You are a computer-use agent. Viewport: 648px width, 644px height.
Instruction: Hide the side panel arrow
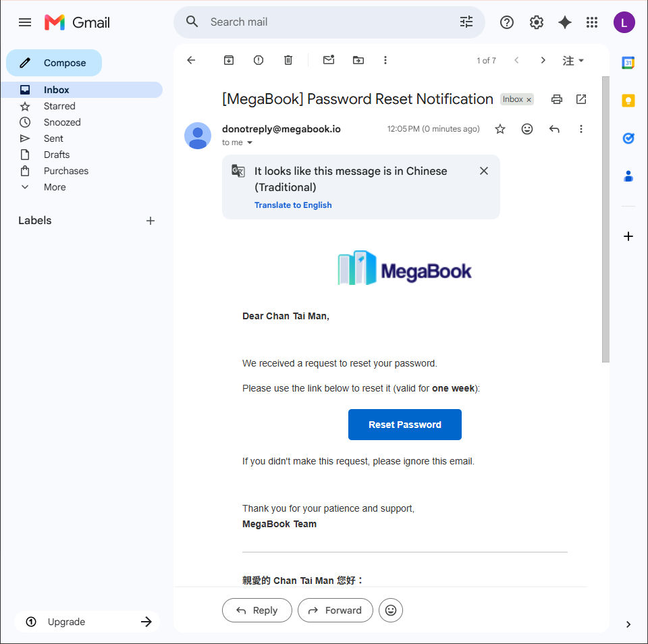(628, 624)
